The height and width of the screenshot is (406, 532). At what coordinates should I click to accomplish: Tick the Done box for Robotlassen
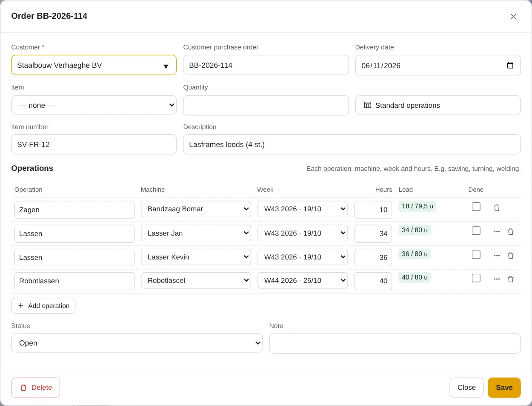point(476,278)
